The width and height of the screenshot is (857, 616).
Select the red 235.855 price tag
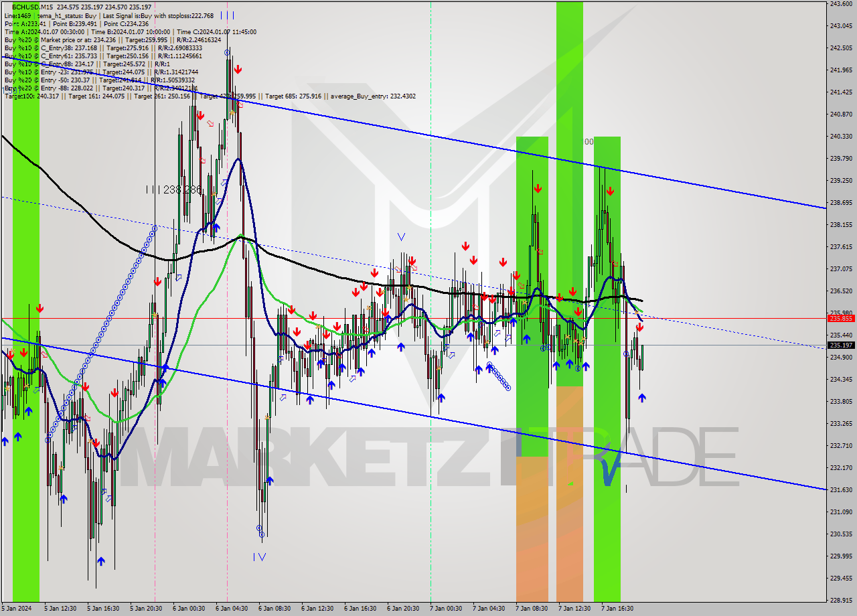pos(842,319)
